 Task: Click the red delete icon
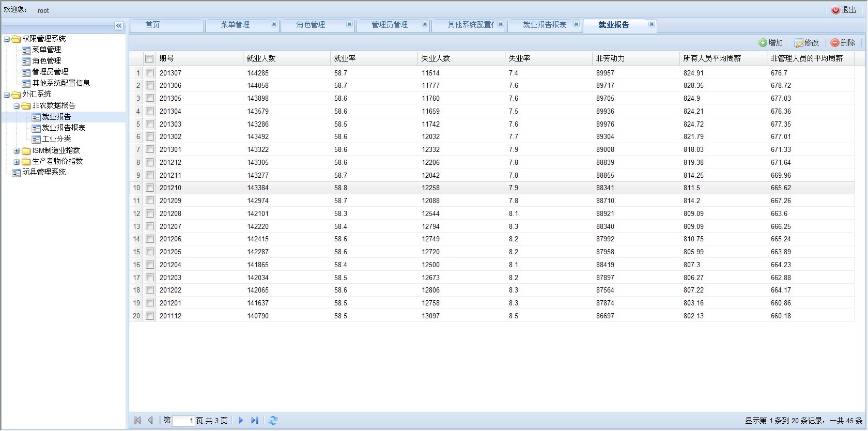click(x=835, y=43)
